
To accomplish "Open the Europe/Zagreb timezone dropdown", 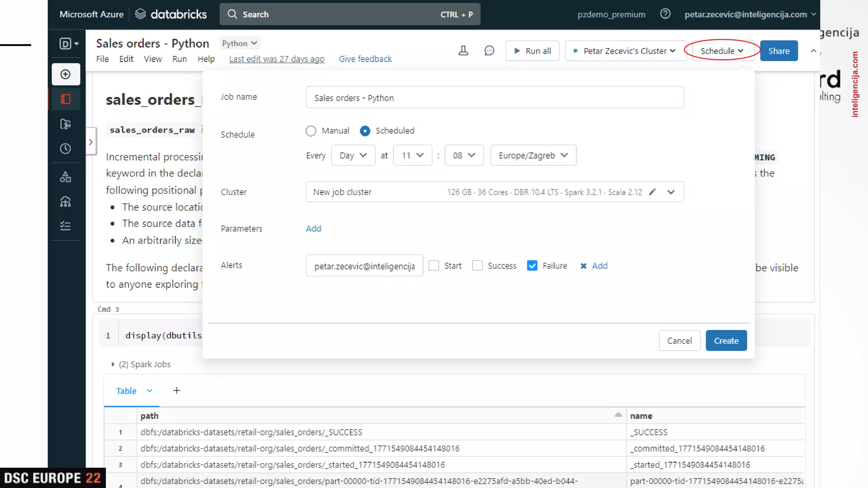I will 533,155.
